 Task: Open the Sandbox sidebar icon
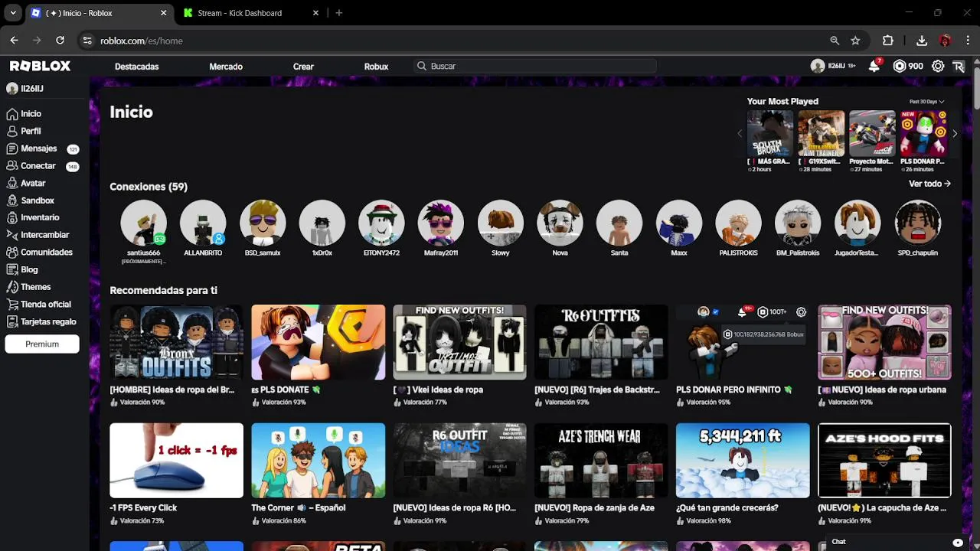point(12,201)
